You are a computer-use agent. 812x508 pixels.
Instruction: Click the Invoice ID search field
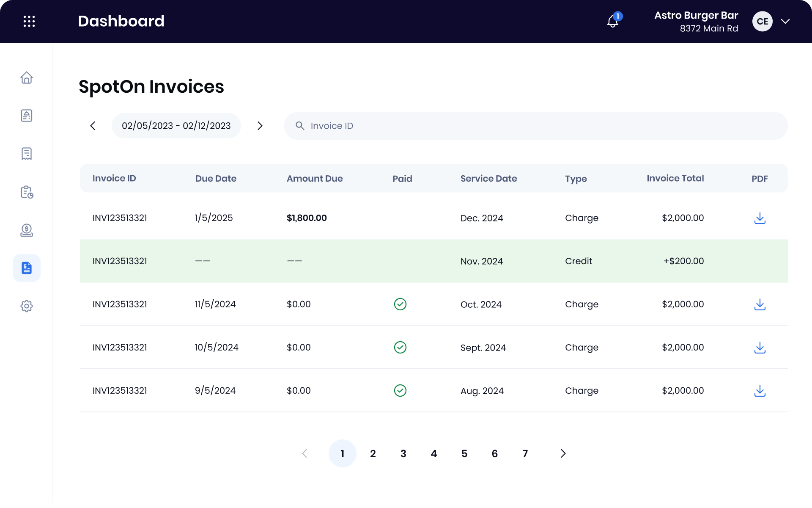(x=536, y=126)
